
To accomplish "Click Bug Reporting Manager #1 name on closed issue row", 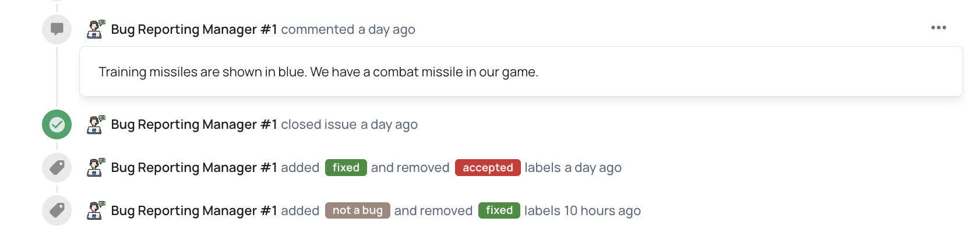I will [194, 125].
